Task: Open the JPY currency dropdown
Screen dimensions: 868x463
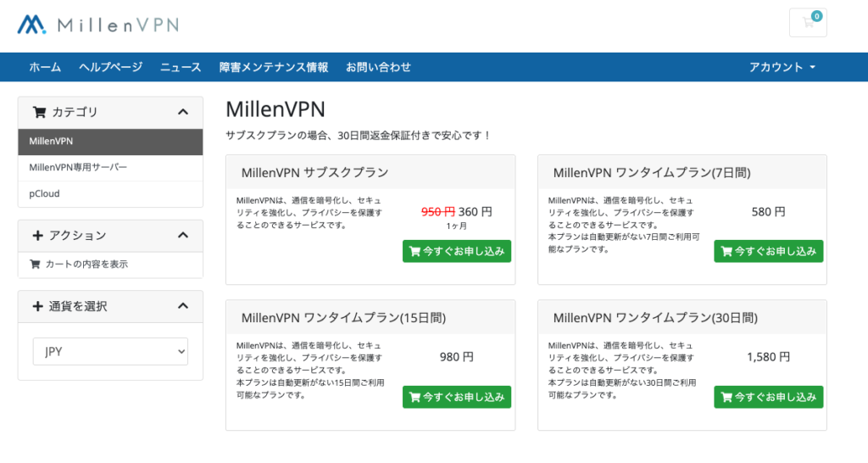Action: [x=110, y=352]
